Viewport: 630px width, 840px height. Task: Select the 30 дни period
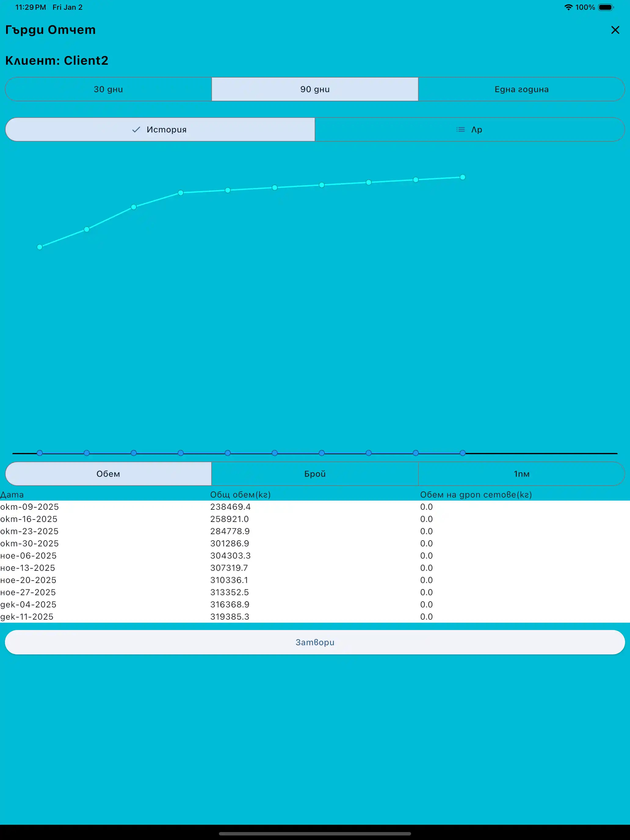(x=108, y=89)
